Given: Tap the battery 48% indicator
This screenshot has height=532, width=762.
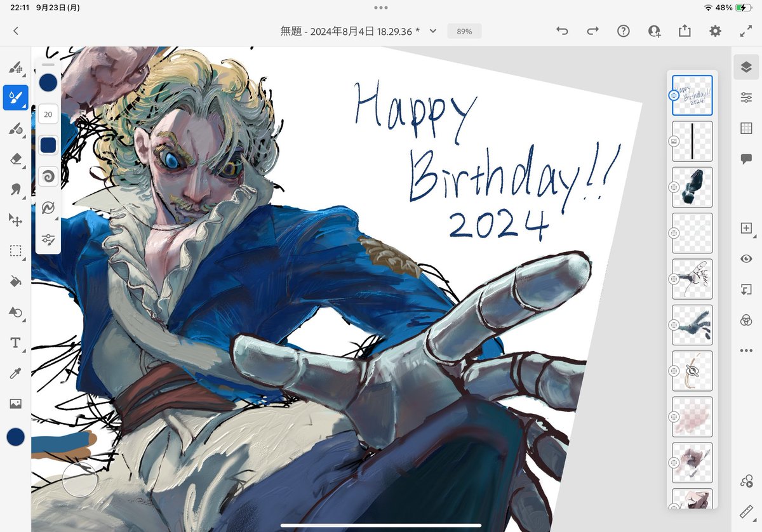Looking at the screenshot, I should click(x=733, y=8).
